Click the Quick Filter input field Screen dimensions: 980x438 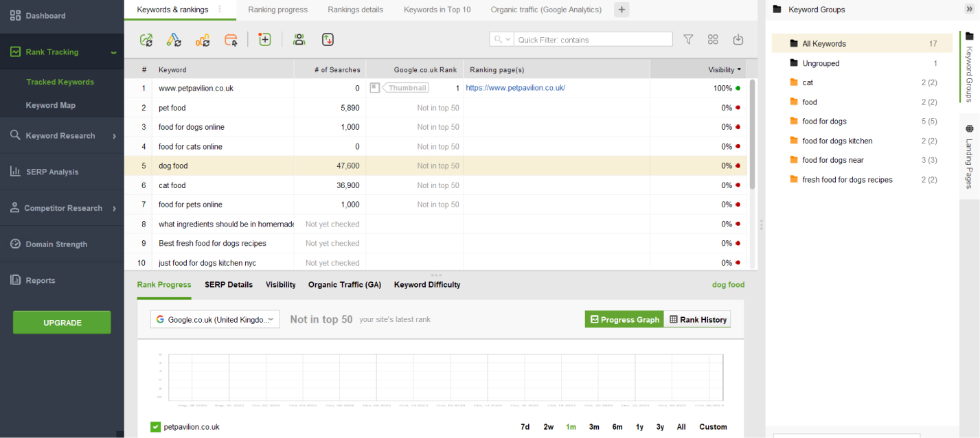click(593, 40)
